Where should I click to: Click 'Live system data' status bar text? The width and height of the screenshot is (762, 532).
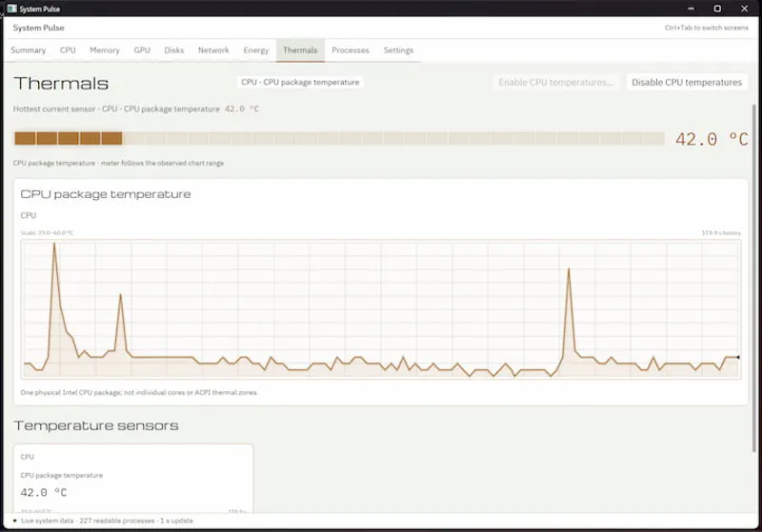[107, 521]
